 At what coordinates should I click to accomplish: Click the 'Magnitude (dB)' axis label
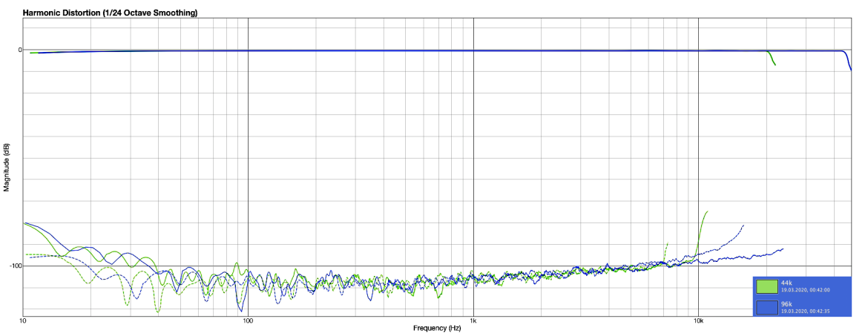[7, 168]
